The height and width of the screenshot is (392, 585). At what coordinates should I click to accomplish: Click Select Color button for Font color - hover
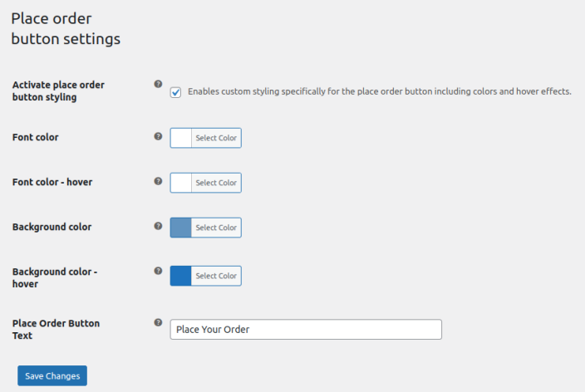(216, 183)
